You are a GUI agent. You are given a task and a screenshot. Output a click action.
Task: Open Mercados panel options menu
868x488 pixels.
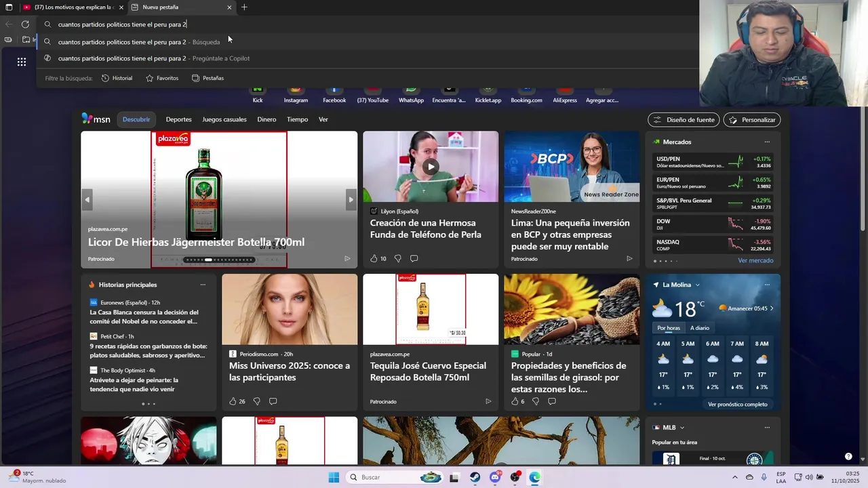coord(767,142)
